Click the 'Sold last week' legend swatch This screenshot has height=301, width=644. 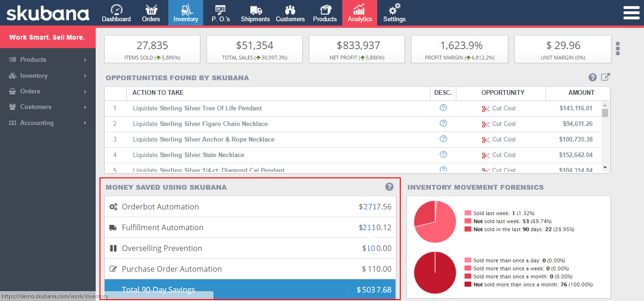point(468,213)
